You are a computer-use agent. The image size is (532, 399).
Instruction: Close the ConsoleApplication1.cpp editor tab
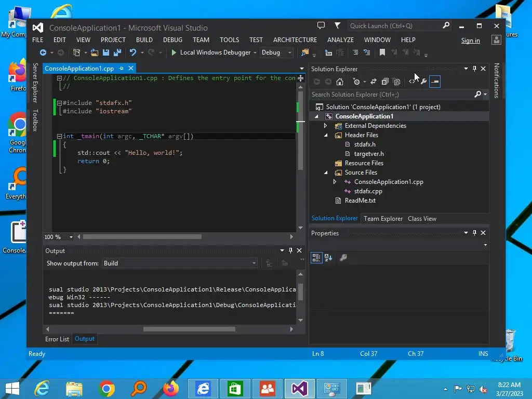point(130,69)
